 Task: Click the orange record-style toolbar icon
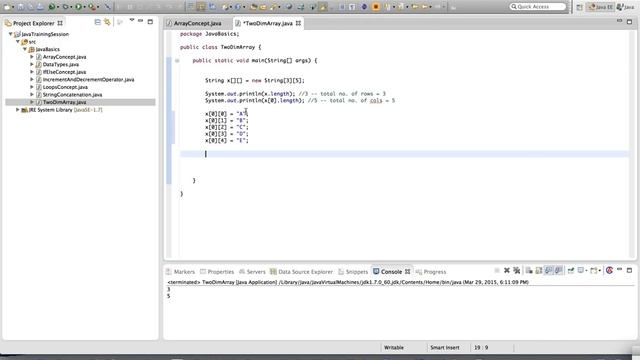pos(376,7)
